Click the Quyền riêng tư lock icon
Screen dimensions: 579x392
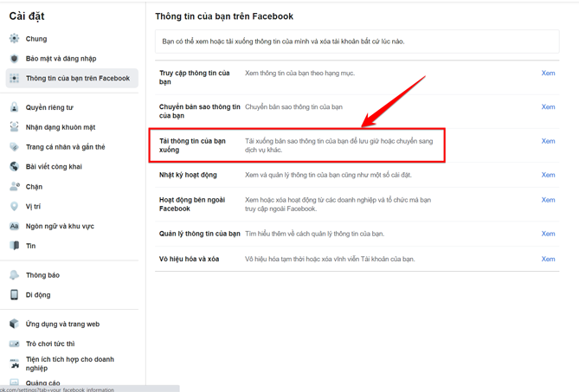(x=14, y=107)
